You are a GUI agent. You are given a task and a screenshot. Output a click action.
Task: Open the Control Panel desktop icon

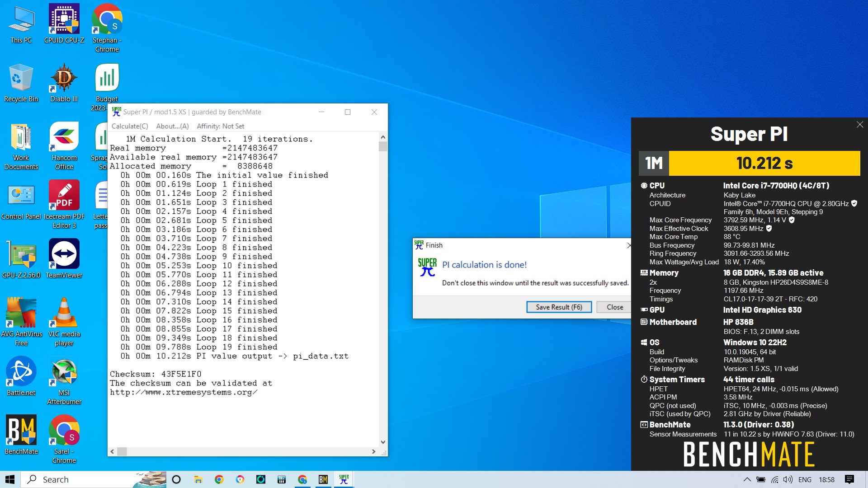click(x=21, y=201)
